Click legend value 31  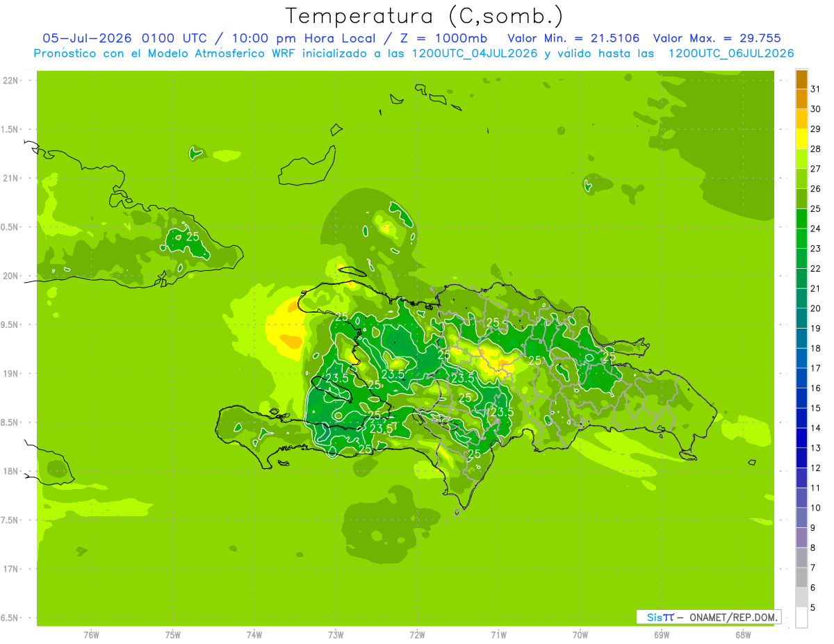[x=816, y=90]
